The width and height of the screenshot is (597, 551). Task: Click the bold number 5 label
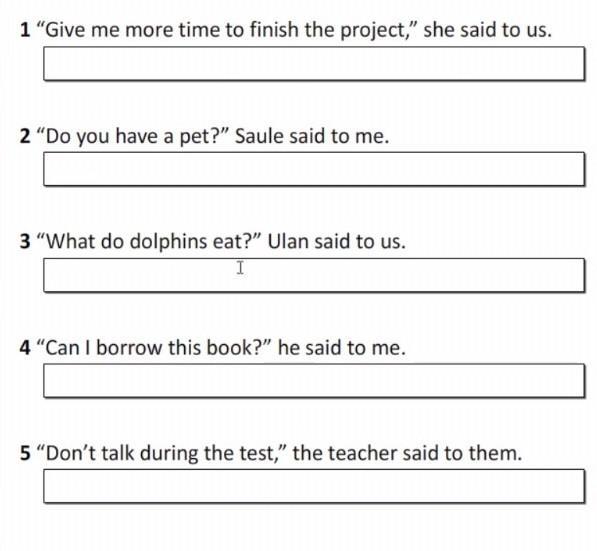coord(25,453)
